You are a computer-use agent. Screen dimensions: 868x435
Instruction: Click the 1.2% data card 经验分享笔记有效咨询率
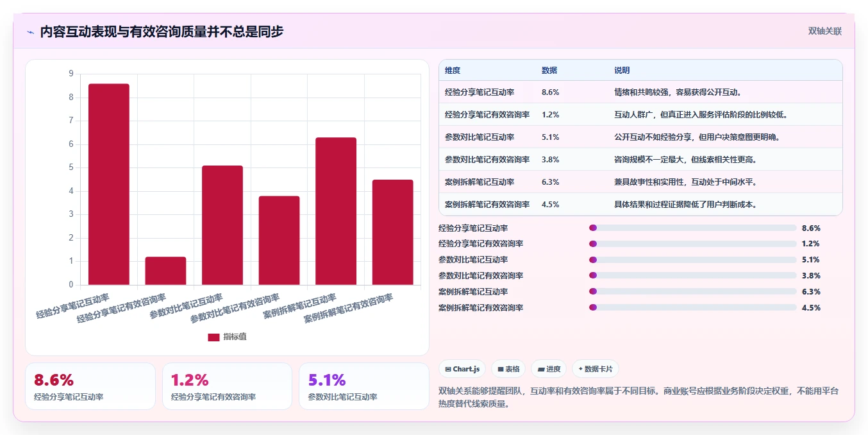point(227,386)
